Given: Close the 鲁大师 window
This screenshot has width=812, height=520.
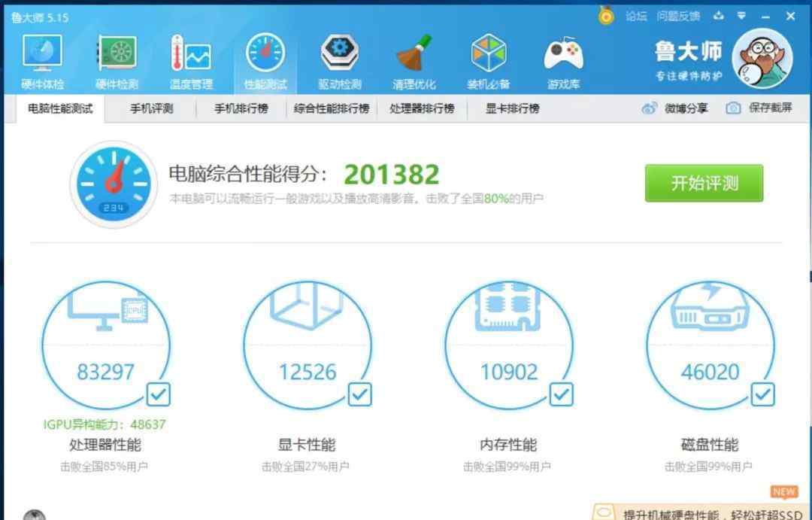Looking at the screenshot, I should (x=791, y=17).
